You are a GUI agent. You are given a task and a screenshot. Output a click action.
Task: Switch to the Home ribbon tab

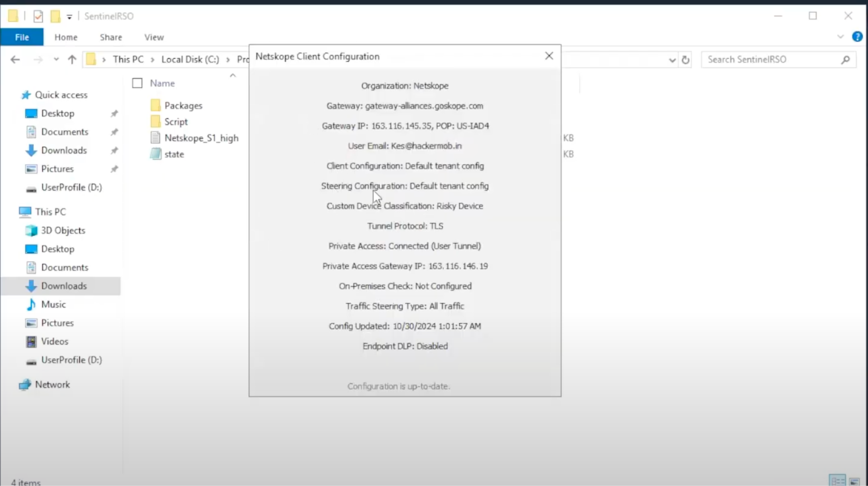pyautogui.click(x=66, y=37)
